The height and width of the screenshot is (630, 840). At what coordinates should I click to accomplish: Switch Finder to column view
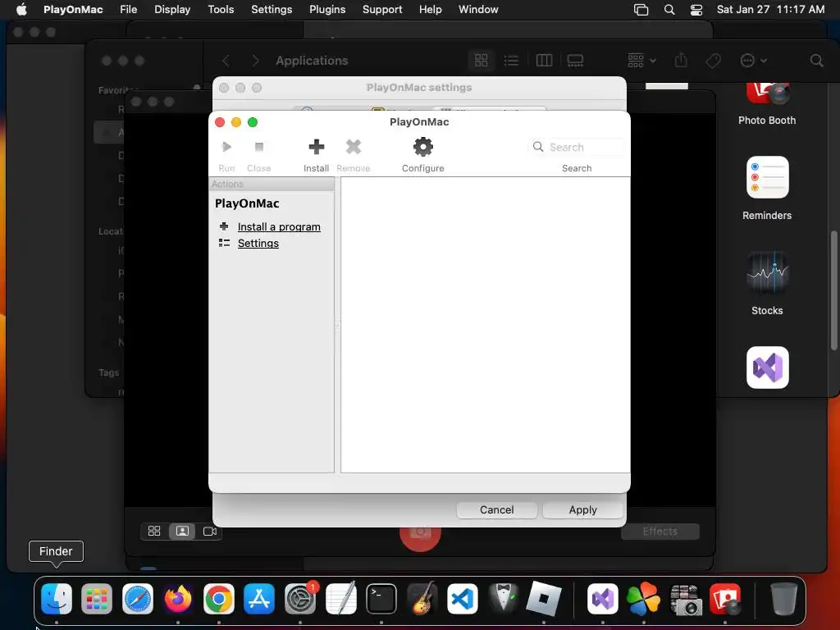[544, 60]
